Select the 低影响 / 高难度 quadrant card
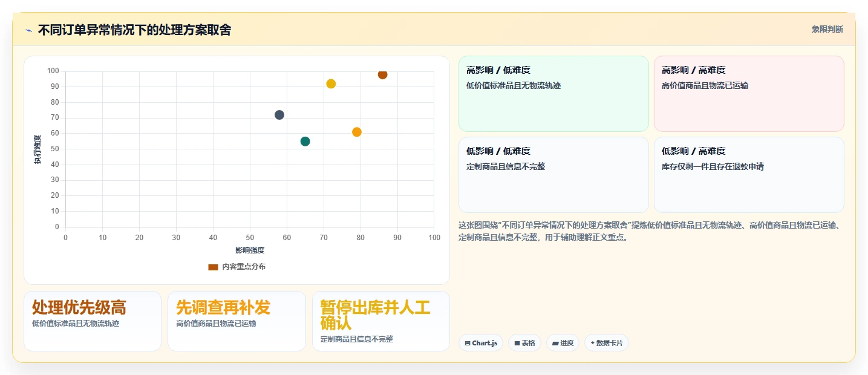 point(749,175)
